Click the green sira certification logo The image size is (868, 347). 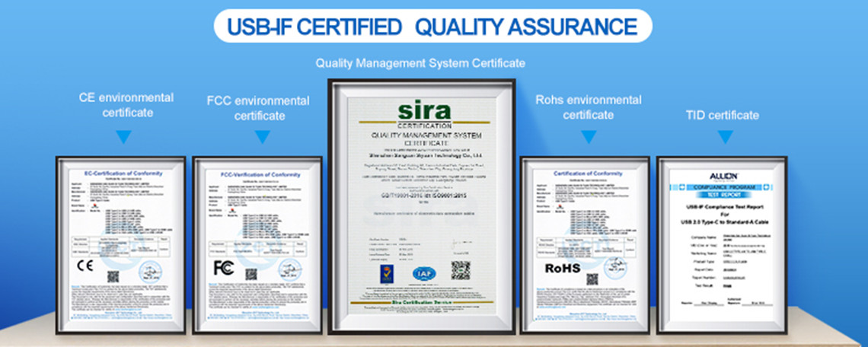[425, 115]
